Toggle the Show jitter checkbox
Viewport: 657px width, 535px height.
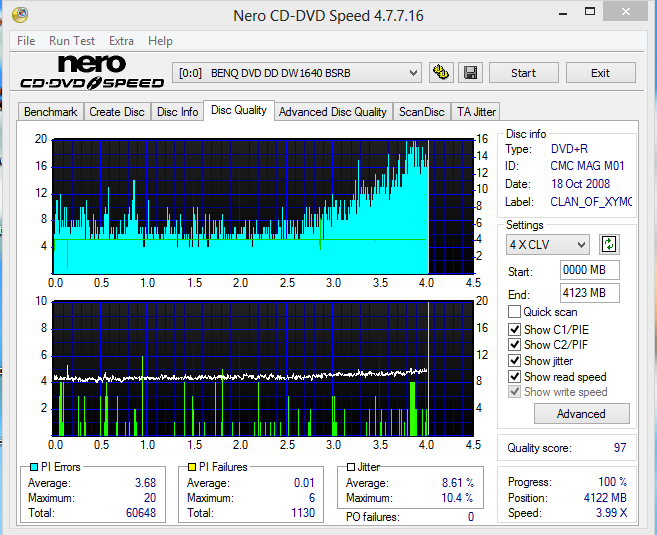(514, 361)
